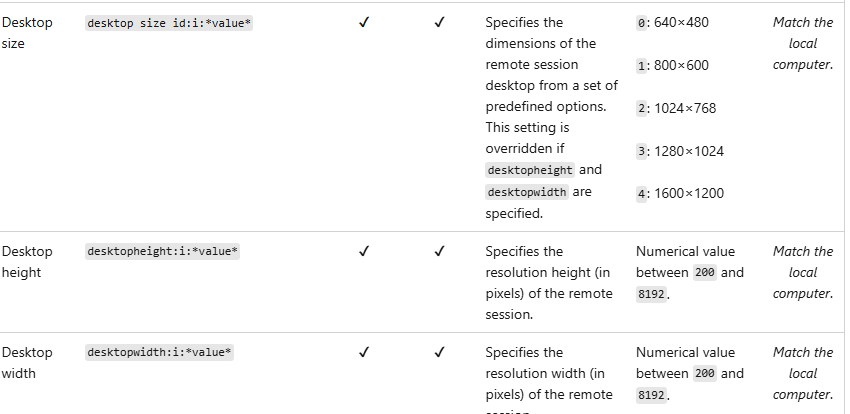Click the first checkmark in Desktop size row
This screenshot has width=850, height=414.
coord(364,23)
